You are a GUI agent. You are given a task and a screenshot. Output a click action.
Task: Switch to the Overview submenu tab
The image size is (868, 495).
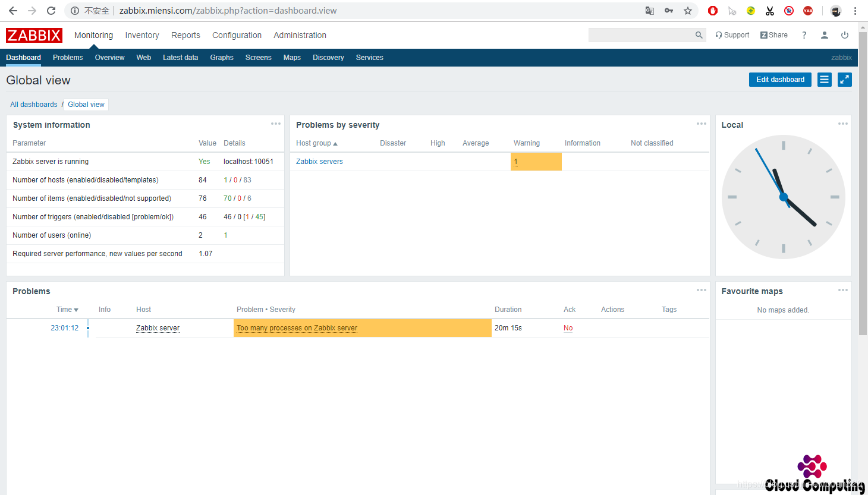tap(110, 58)
